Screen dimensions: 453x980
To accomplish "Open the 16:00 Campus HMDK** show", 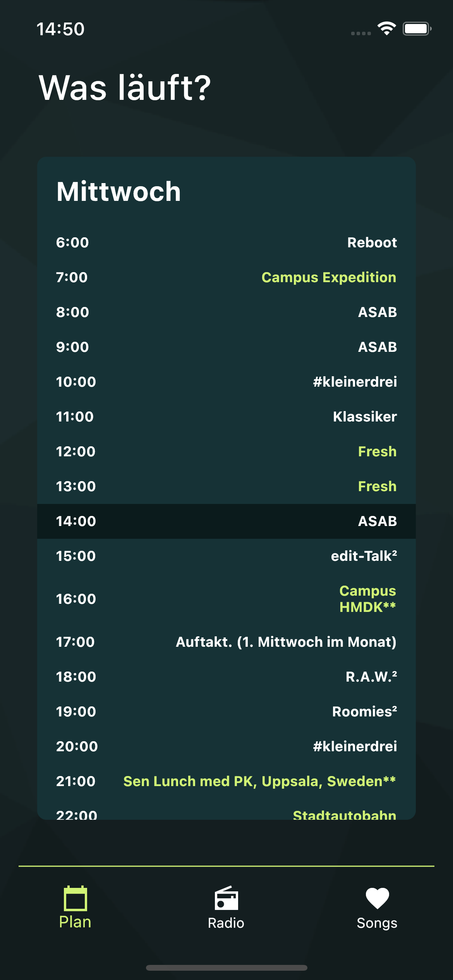I will [226, 599].
